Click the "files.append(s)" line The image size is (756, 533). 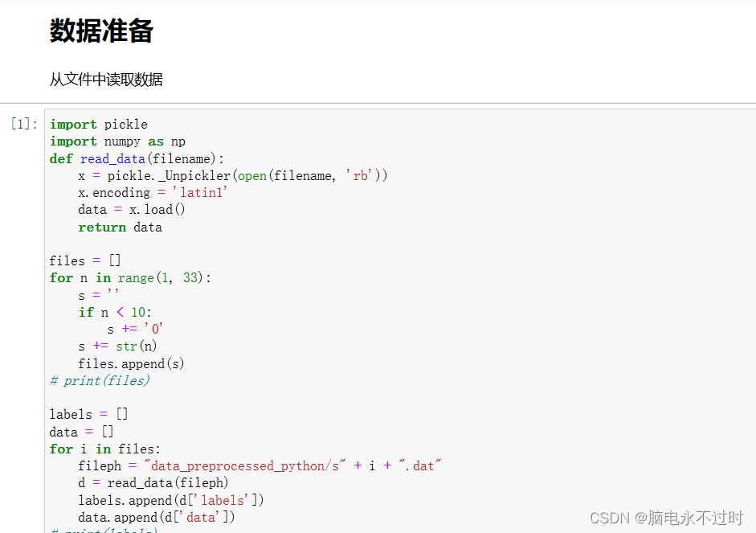[x=131, y=363]
